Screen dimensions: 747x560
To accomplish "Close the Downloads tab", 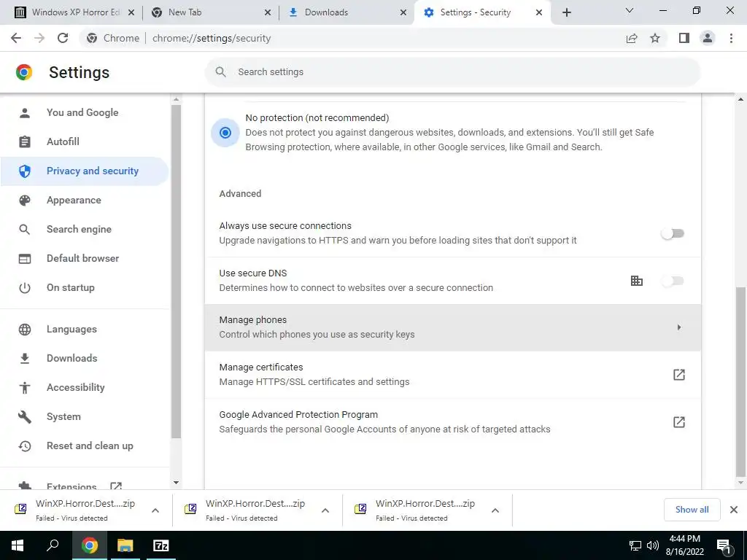I will (403, 12).
